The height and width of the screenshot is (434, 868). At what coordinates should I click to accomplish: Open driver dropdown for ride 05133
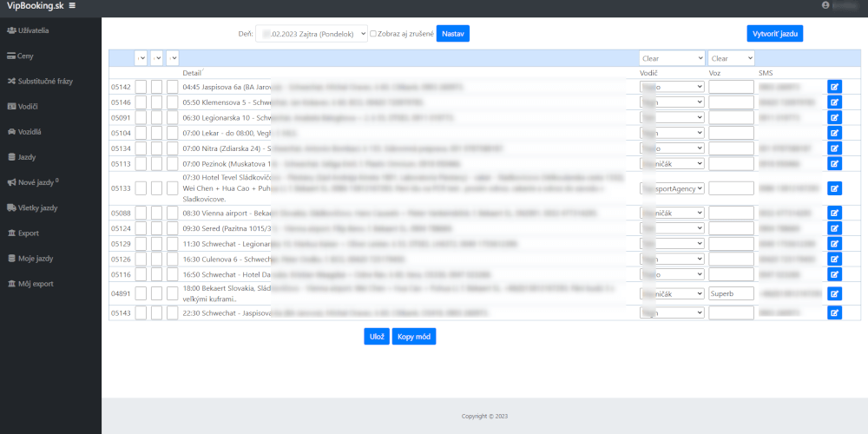[x=671, y=187]
